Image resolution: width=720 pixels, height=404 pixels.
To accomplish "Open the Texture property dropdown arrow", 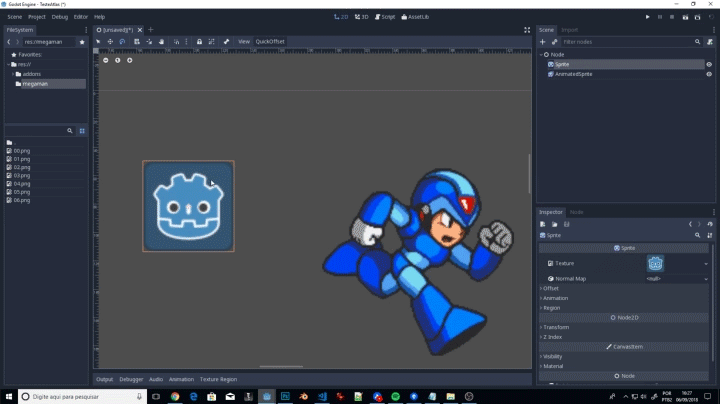I will [706, 264].
